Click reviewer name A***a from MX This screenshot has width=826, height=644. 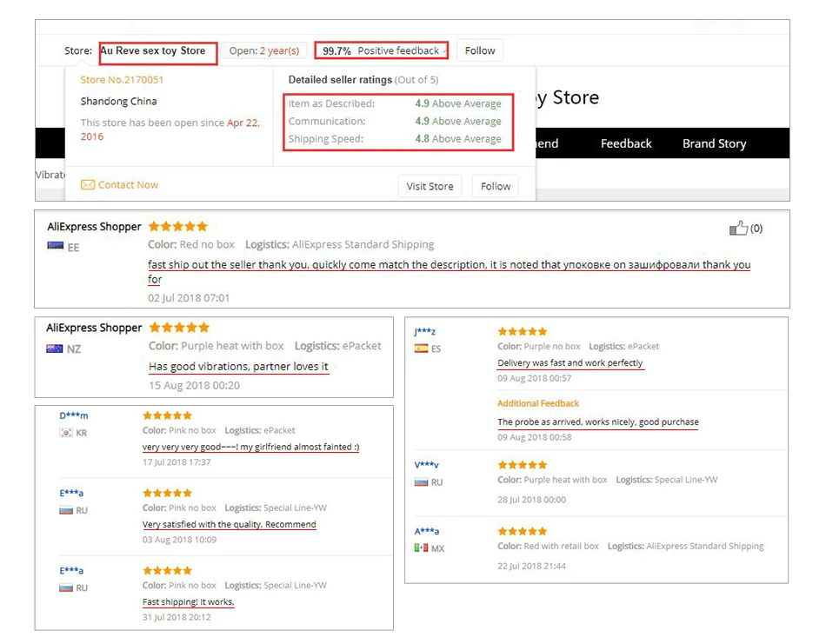(x=427, y=531)
